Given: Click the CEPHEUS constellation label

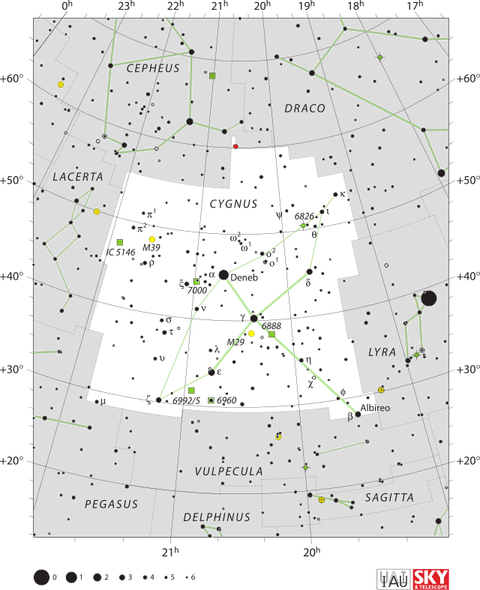Looking at the screenshot, I should [x=153, y=68].
